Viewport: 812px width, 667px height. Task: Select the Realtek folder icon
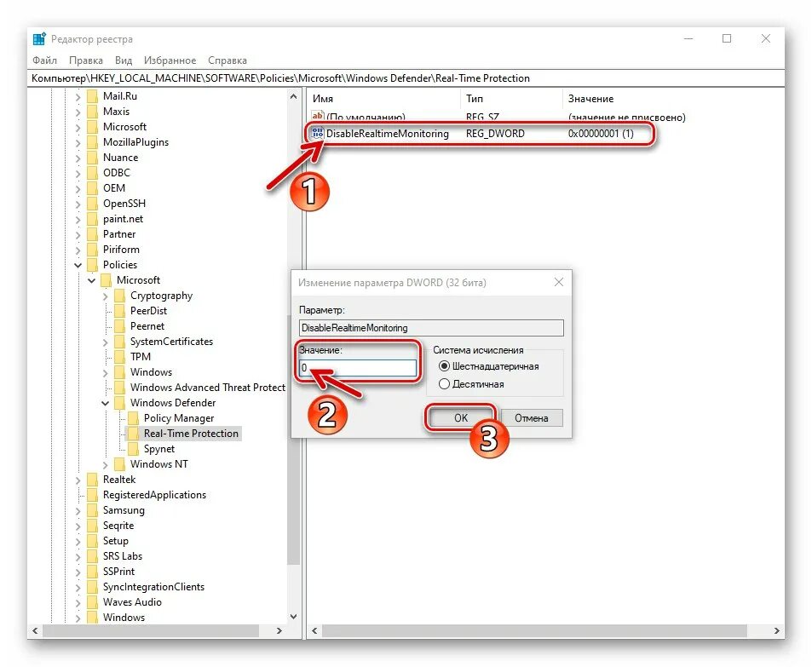[92, 480]
